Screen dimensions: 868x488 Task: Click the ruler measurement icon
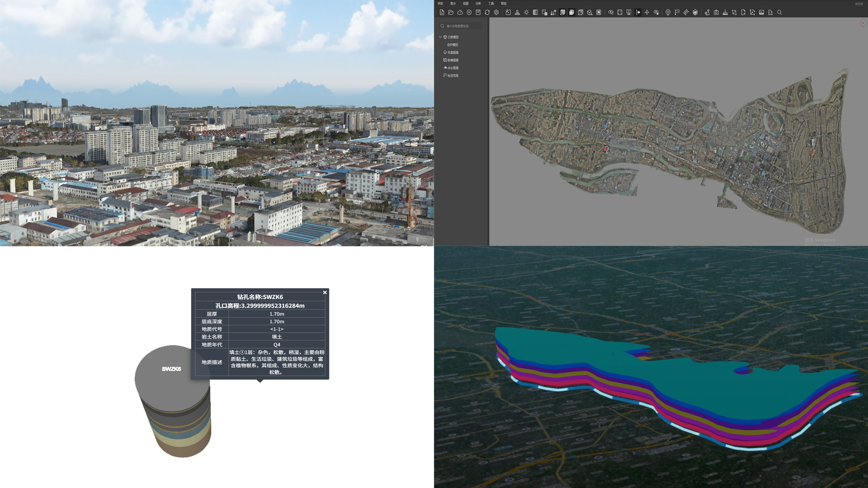click(x=686, y=12)
